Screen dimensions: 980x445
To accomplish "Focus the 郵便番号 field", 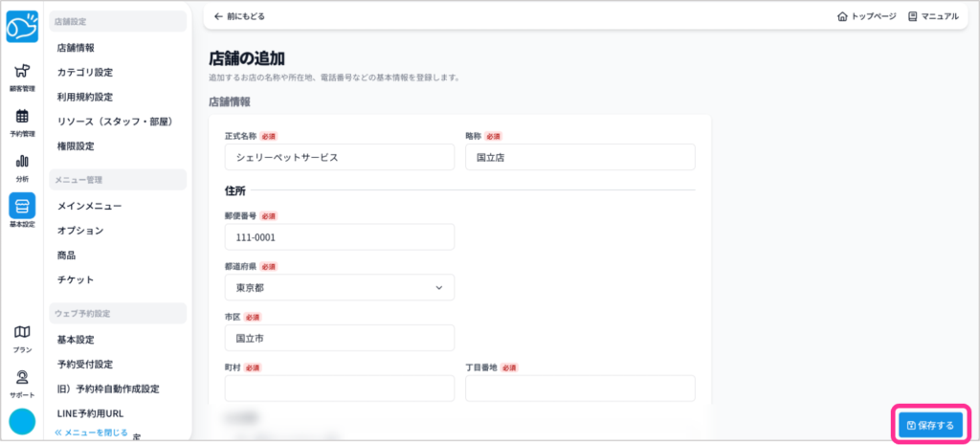I will 339,237.
